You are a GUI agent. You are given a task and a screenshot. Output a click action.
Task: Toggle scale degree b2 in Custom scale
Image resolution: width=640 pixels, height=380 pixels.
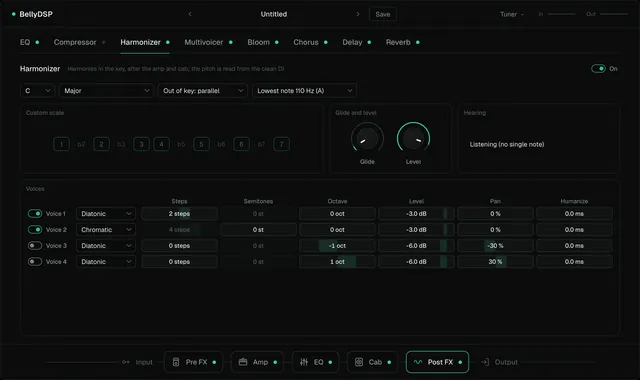(81, 144)
